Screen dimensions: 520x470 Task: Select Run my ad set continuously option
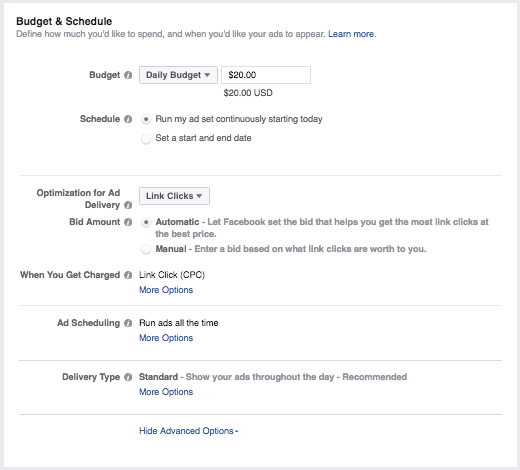[146, 119]
